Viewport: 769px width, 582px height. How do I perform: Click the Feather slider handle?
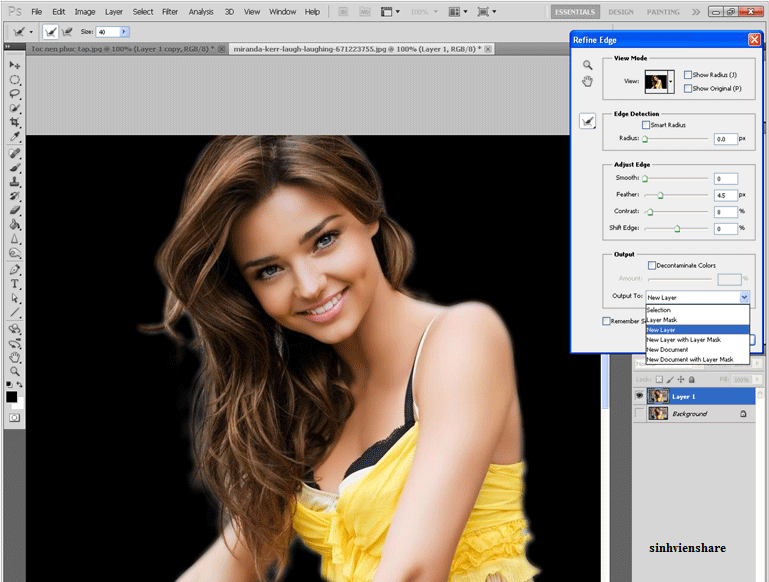pos(661,195)
